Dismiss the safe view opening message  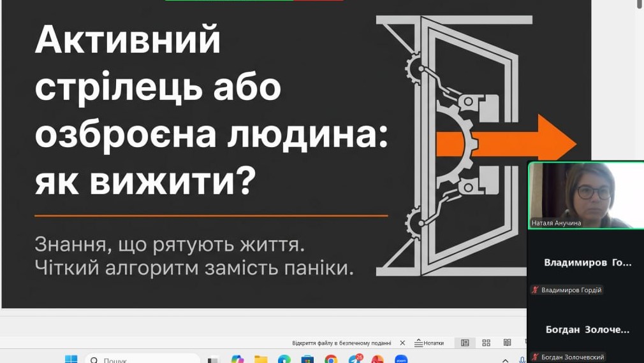click(402, 343)
